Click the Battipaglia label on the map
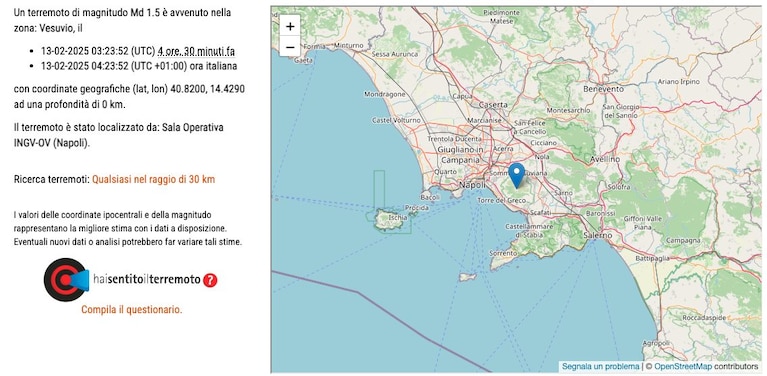Screen dimensions: 767x376 pos(652,258)
